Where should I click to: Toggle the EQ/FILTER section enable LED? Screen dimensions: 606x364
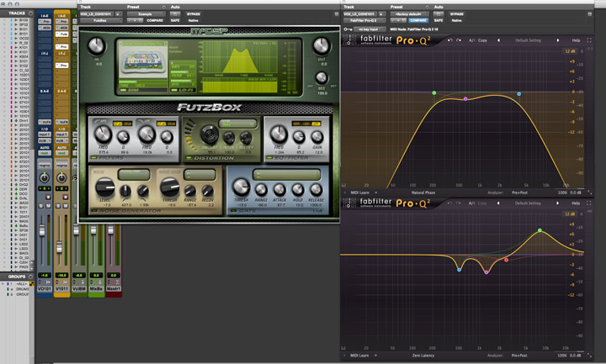[269, 158]
